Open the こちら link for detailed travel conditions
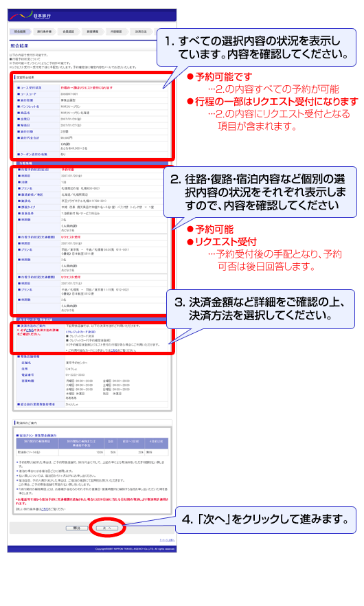 (45, 509)
